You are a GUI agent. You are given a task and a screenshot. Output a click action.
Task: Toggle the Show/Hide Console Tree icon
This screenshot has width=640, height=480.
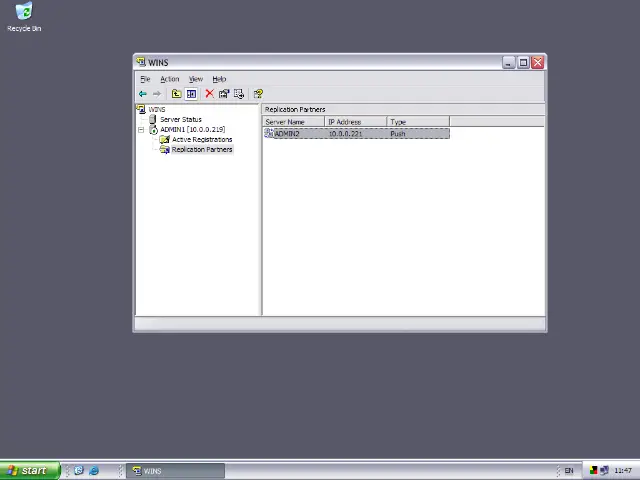coord(191,94)
